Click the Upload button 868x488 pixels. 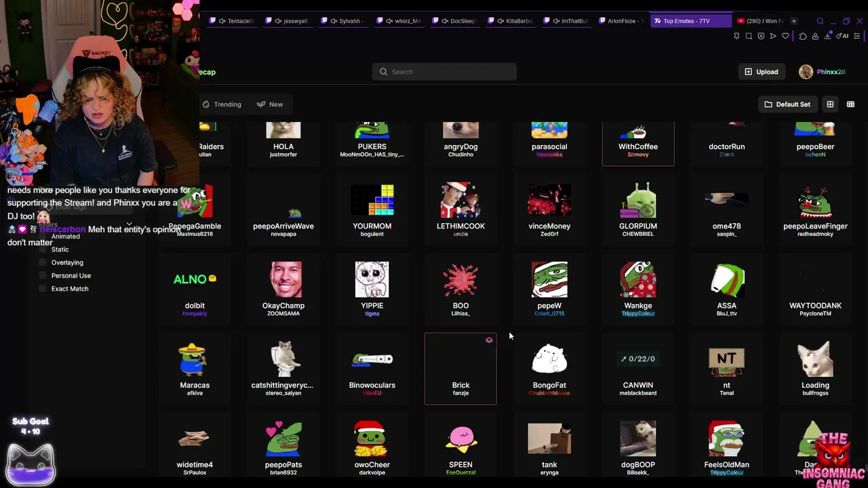[x=762, y=72]
